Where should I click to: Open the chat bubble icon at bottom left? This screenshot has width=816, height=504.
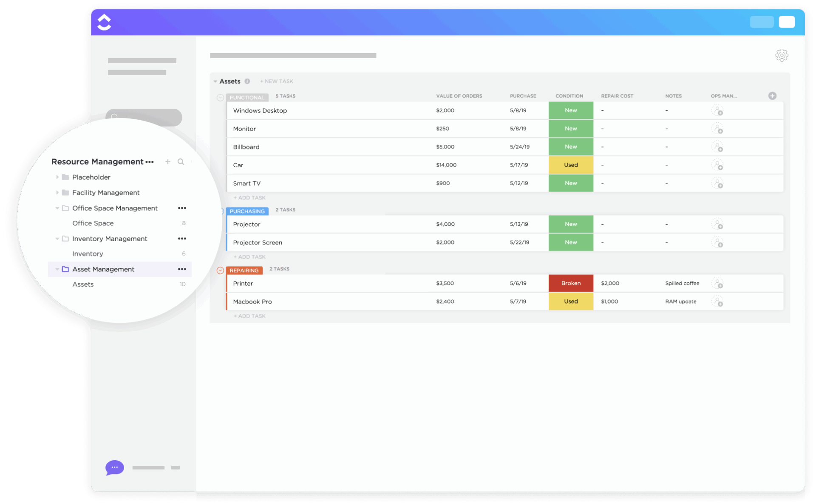pyautogui.click(x=114, y=467)
